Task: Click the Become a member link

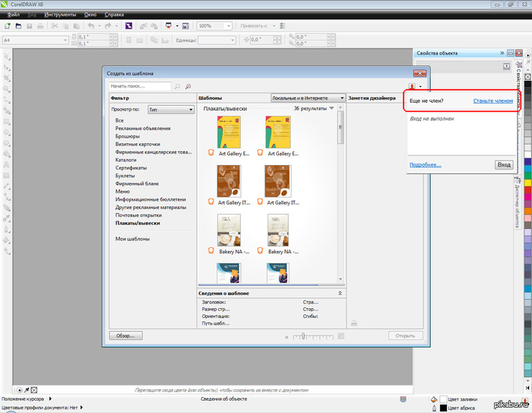Action: 492,101
